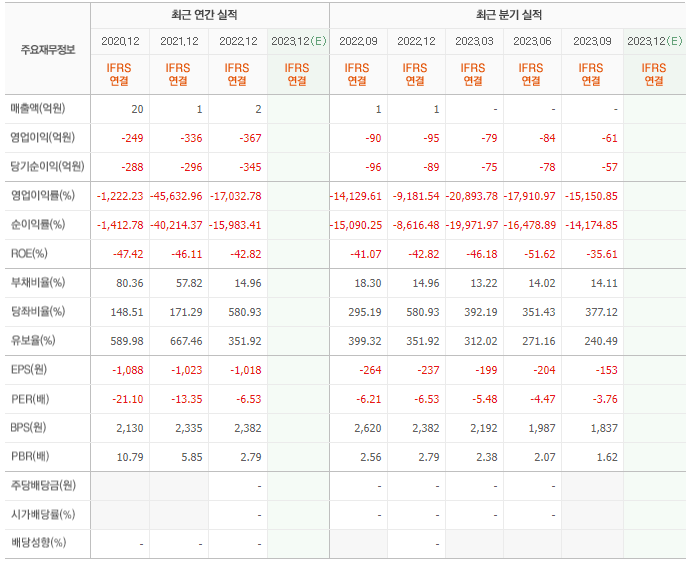Click the 2023.09 quarterly column header
The image size is (692, 563).
click(592, 41)
